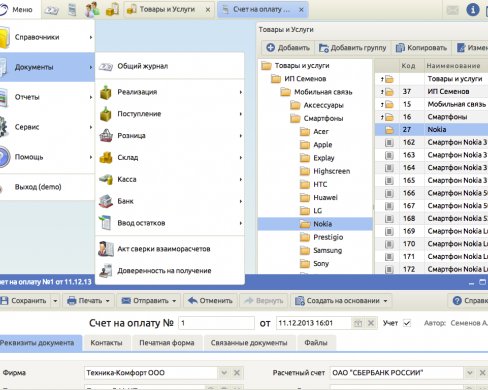Click the up-folder icon in row ИП Семенов
The image size is (488, 390).
click(387, 92)
